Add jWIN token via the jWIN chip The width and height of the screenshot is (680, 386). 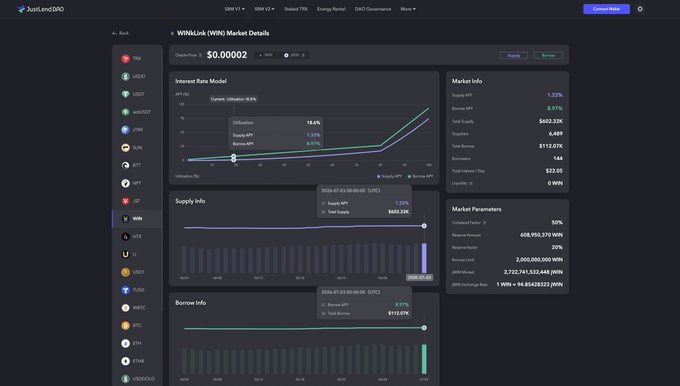tap(295, 55)
